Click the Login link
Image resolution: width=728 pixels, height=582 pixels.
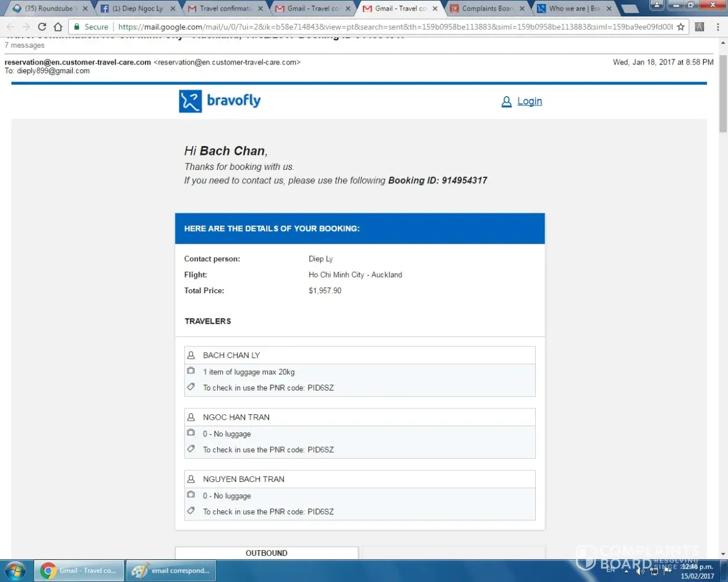529,101
